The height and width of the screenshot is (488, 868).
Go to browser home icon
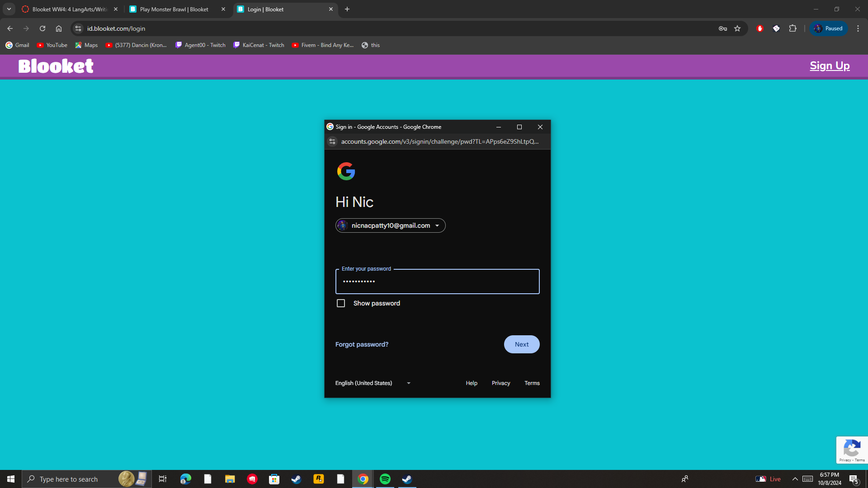pyautogui.click(x=59, y=28)
